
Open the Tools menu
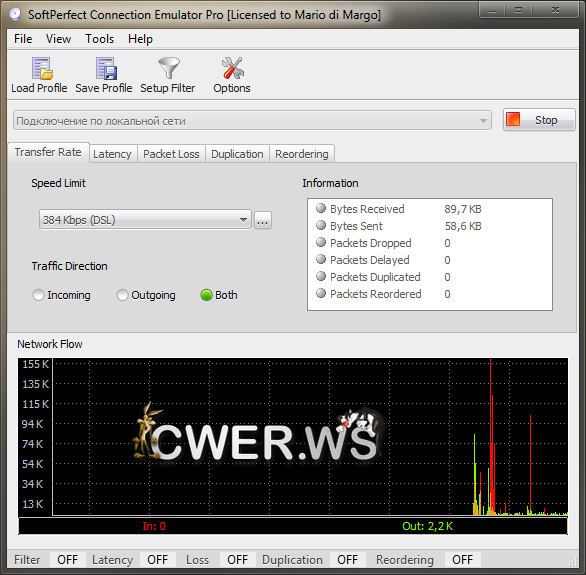100,39
